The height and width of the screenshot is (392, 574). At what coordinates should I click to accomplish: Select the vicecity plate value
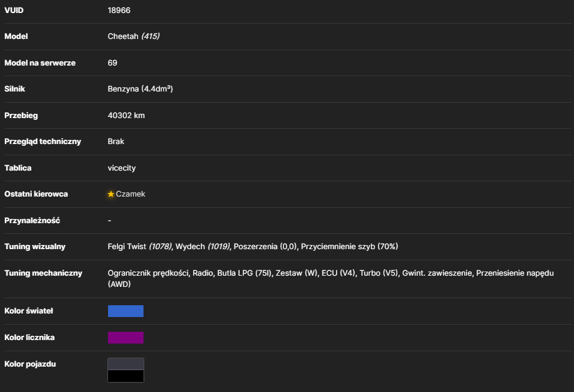coord(122,168)
